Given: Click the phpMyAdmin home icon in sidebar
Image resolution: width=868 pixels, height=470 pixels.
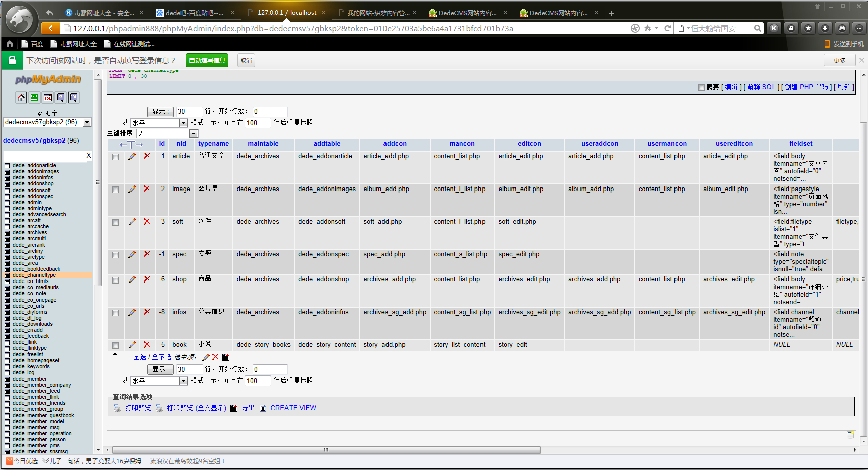Looking at the screenshot, I should click(21, 98).
